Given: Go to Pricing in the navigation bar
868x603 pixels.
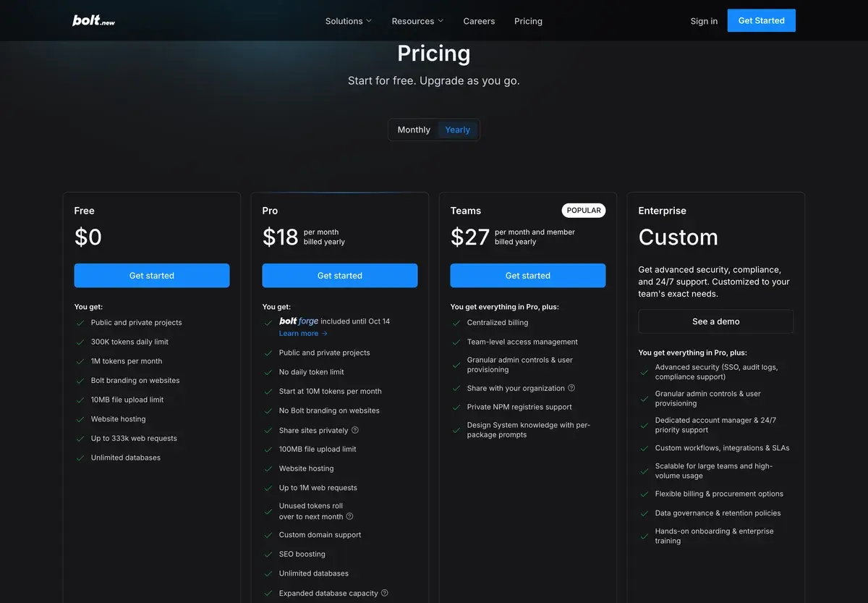Looking at the screenshot, I should 528,21.
